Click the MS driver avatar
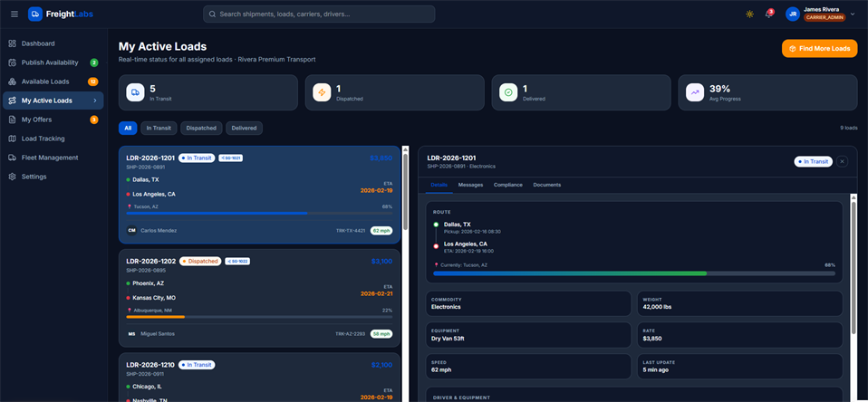 click(x=131, y=333)
